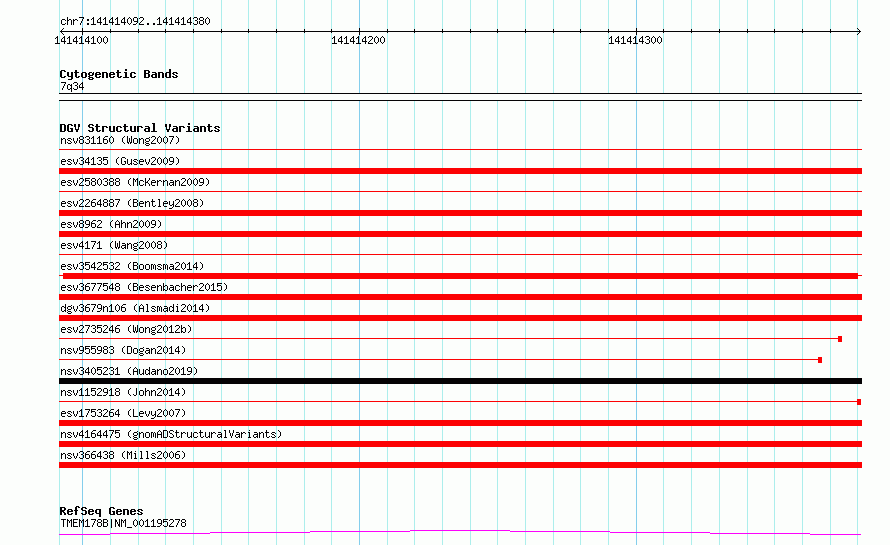The width and height of the screenshot is (890, 545).
Task: Click the black nsv3405231 Audano2019 variant bar
Action: click(460, 381)
